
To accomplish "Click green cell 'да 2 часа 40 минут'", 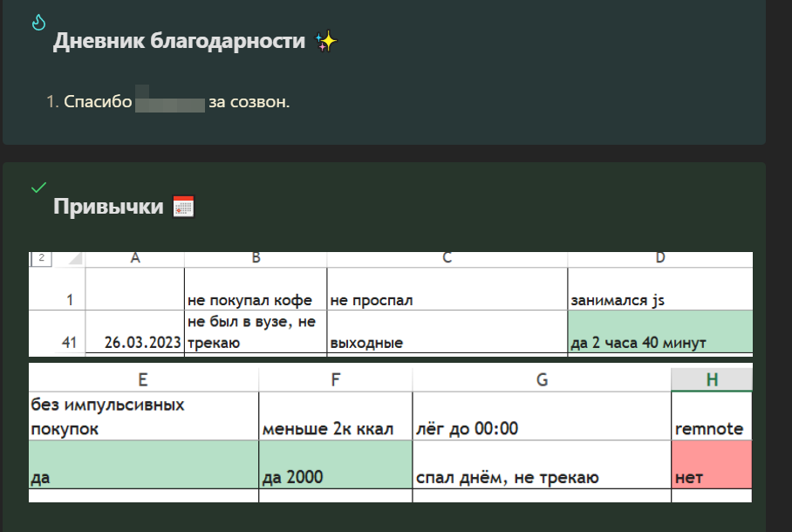I will (660, 332).
